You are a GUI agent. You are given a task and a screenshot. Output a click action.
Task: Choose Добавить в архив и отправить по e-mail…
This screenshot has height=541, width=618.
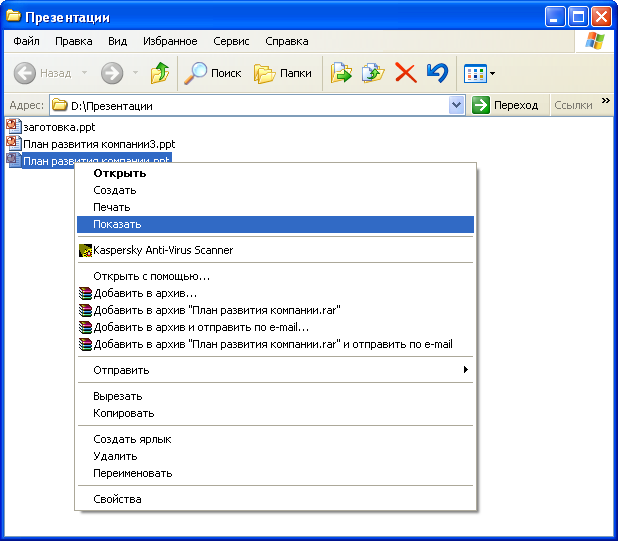275,327
